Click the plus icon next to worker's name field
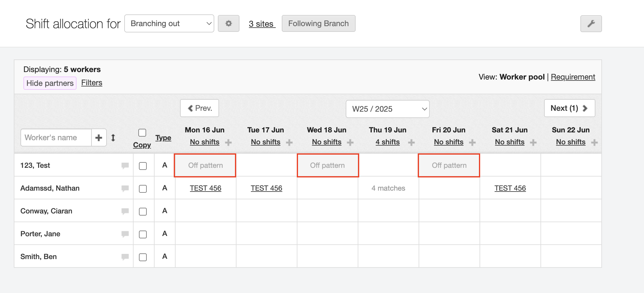The image size is (644, 293). tap(99, 138)
